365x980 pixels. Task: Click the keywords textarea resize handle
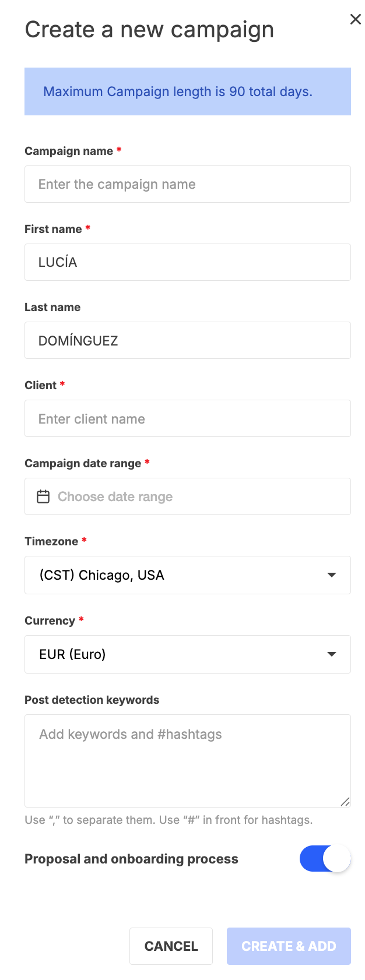[x=345, y=802]
